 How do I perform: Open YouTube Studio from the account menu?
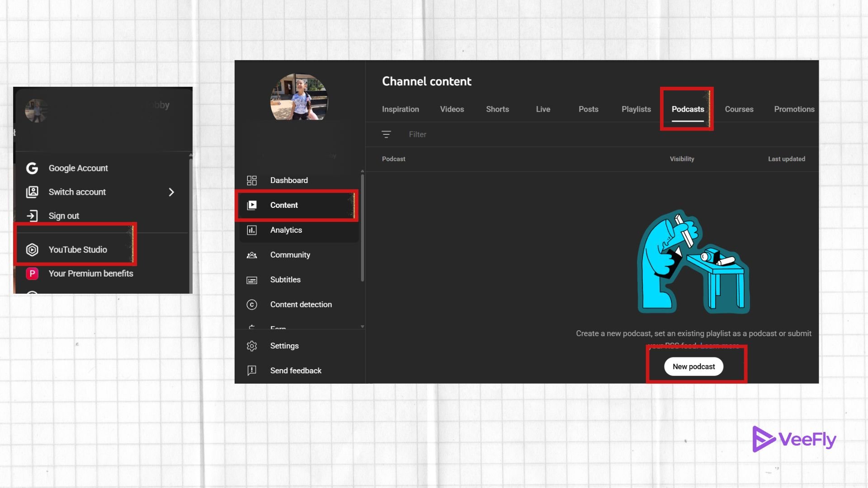(x=77, y=249)
